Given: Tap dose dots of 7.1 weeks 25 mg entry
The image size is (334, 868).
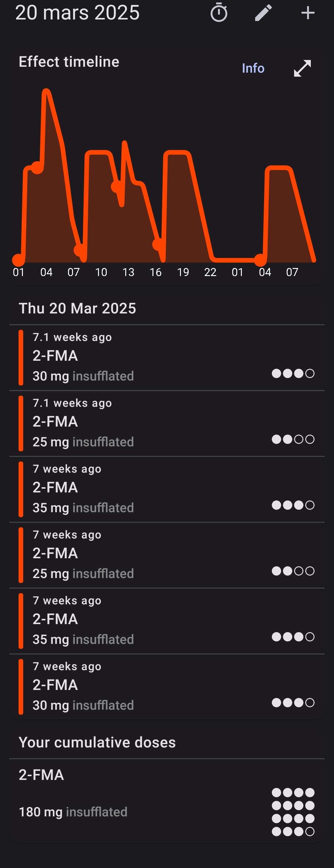Looking at the screenshot, I should click(293, 439).
